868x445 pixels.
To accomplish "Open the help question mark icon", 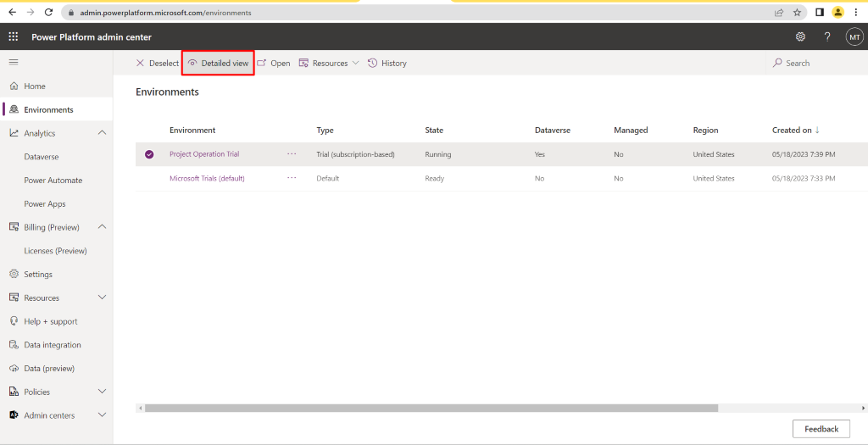I will (827, 37).
